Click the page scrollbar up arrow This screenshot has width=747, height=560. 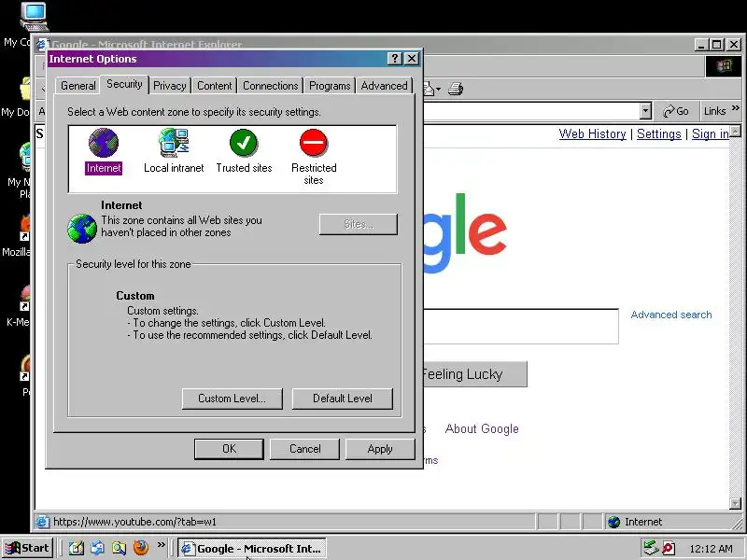coord(735,131)
